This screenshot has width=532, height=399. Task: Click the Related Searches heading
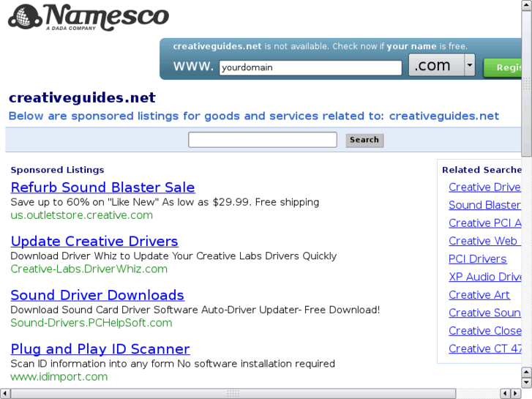pos(482,170)
